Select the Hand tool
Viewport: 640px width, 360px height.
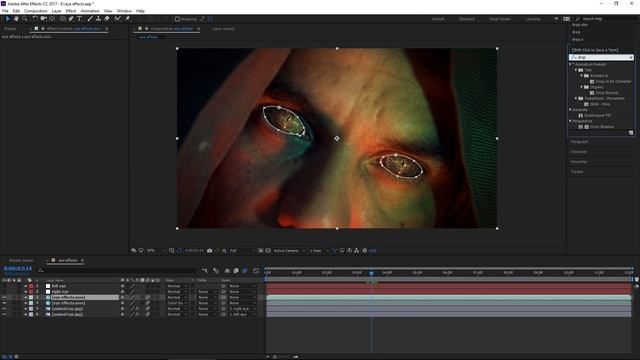(x=16, y=19)
